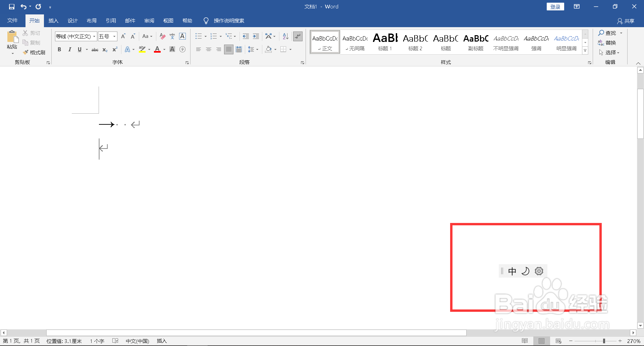Screen dimensions: 644x346
Task: Click the Increase Indent icon
Action: [256, 36]
